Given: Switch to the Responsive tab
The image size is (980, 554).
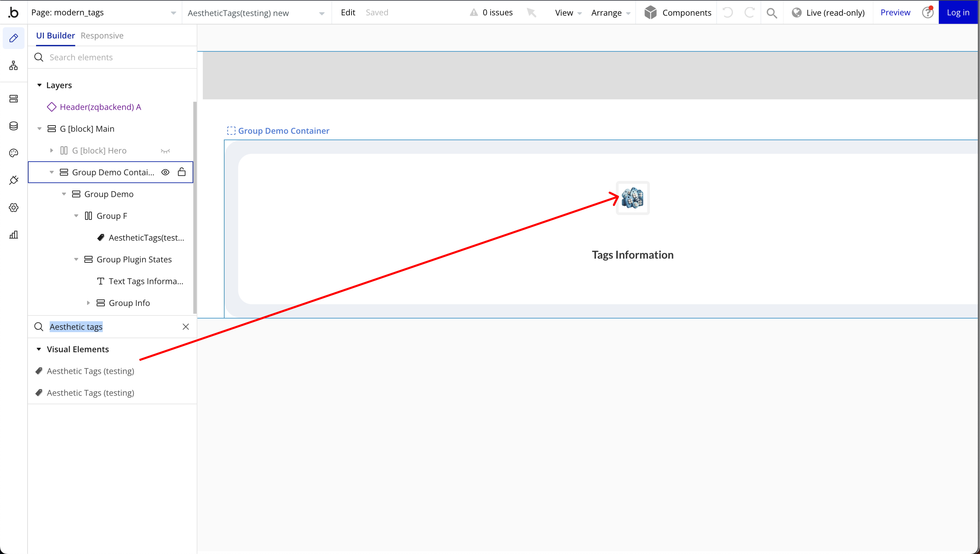Looking at the screenshot, I should 102,36.
